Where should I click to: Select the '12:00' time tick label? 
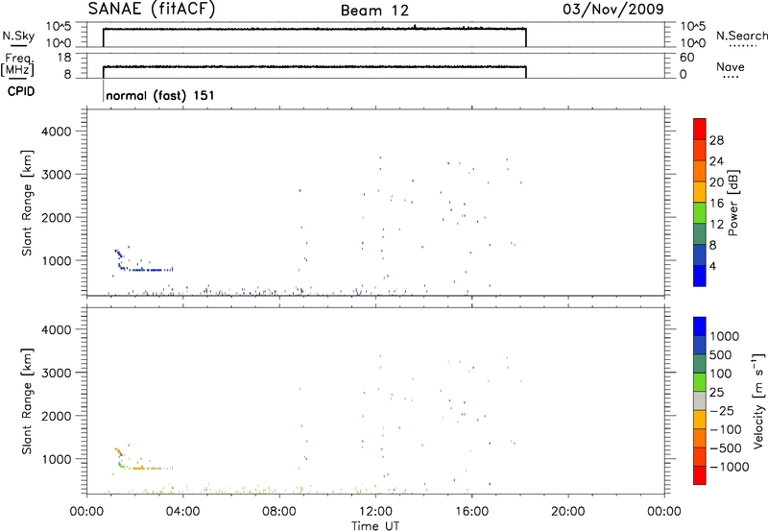pos(375,512)
